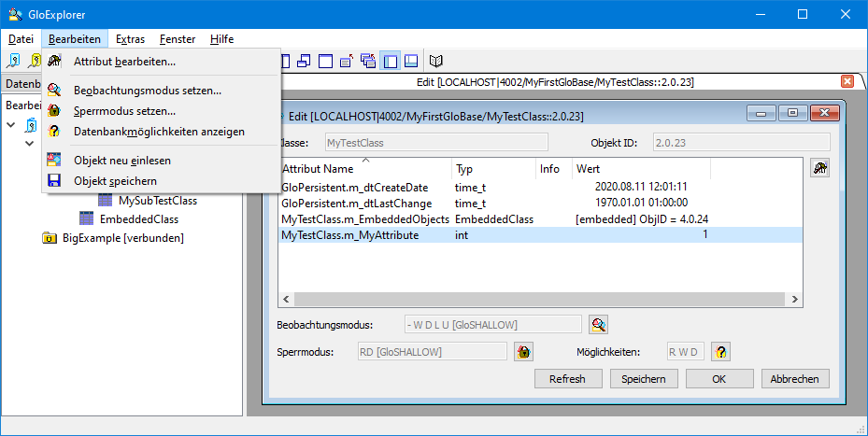The image size is (868, 436).
Task: Choose Sperrmodus setzen... menu entry
Action: [x=162, y=111]
